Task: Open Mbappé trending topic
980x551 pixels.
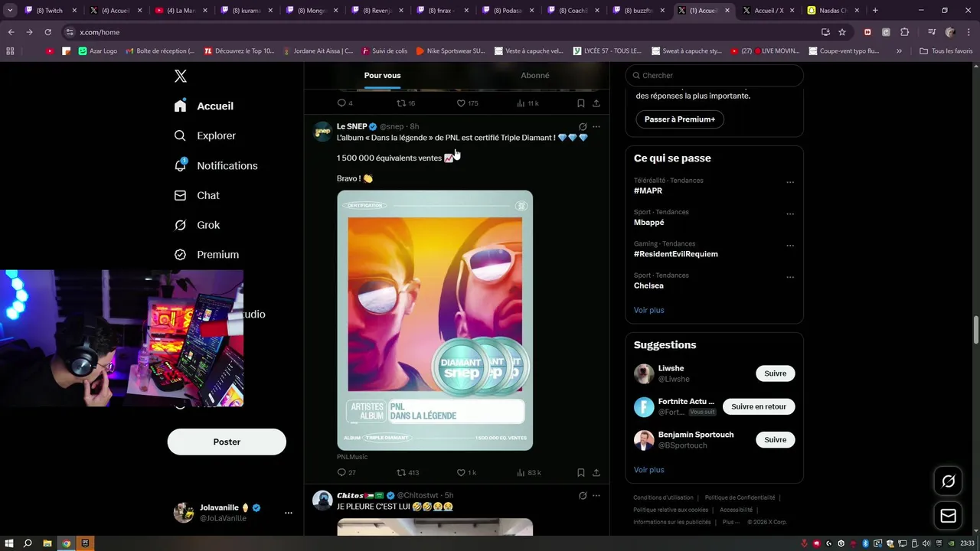Action: point(650,223)
